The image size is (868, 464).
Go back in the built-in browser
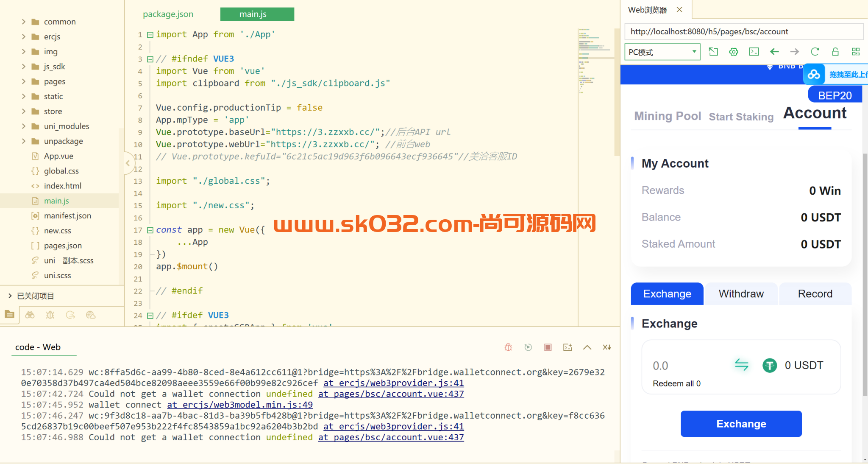(x=774, y=52)
